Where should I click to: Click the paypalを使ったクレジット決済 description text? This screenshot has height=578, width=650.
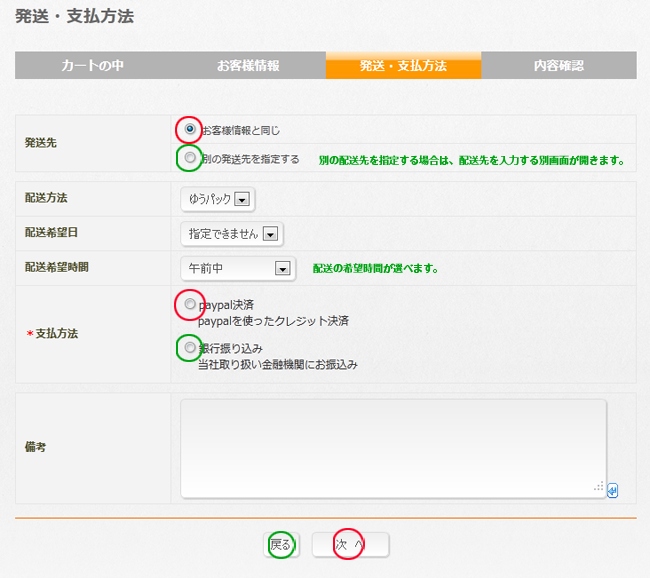coord(273,321)
